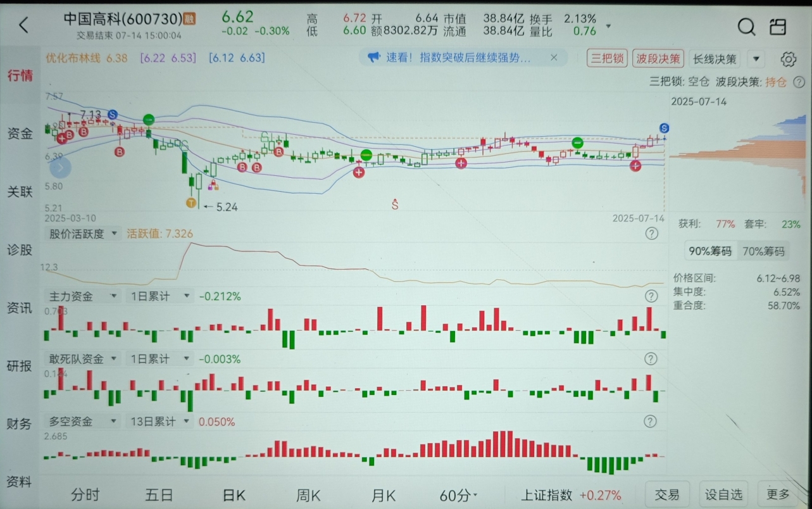
Task: Click the 获利 77% value
Action: (x=725, y=224)
